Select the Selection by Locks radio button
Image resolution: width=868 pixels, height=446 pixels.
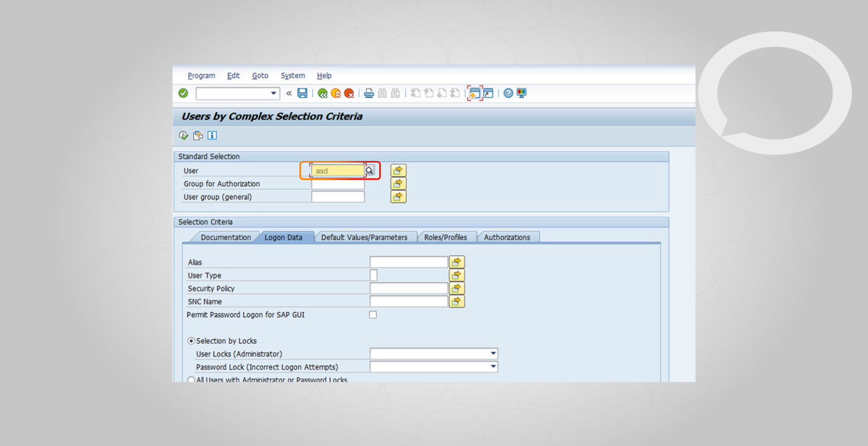pyautogui.click(x=191, y=340)
